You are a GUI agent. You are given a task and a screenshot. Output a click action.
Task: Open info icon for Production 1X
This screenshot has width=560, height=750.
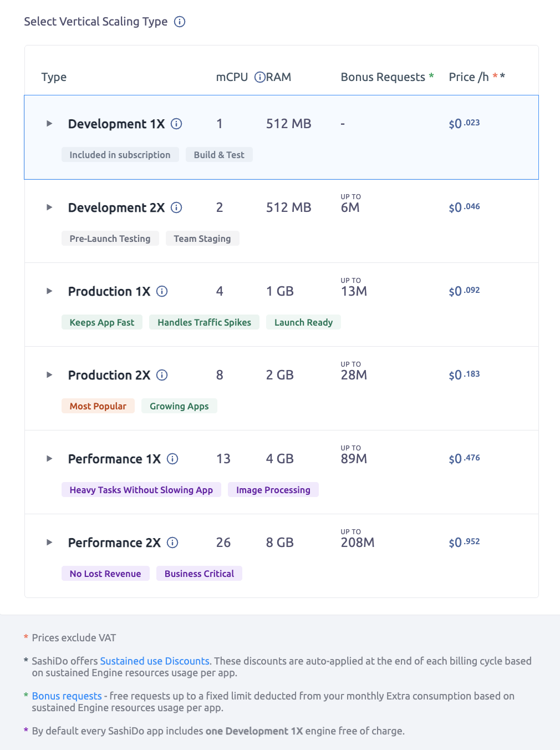pyautogui.click(x=162, y=291)
